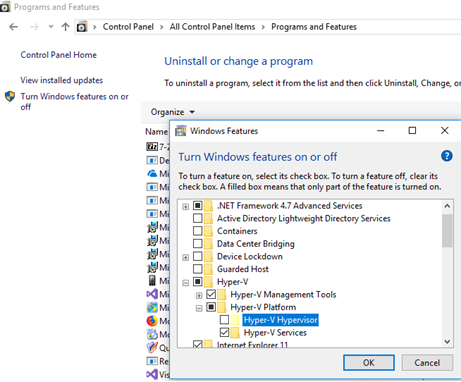The width and height of the screenshot is (461, 382).
Task: Select the program icon beside 'Re' entry
Action: pos(152,361)
